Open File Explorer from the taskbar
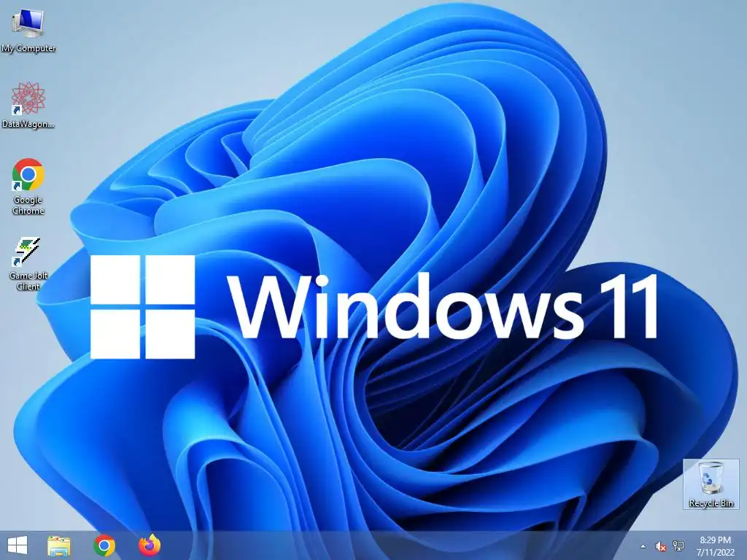This screenshot has width=747, height=560. [59, 545]
